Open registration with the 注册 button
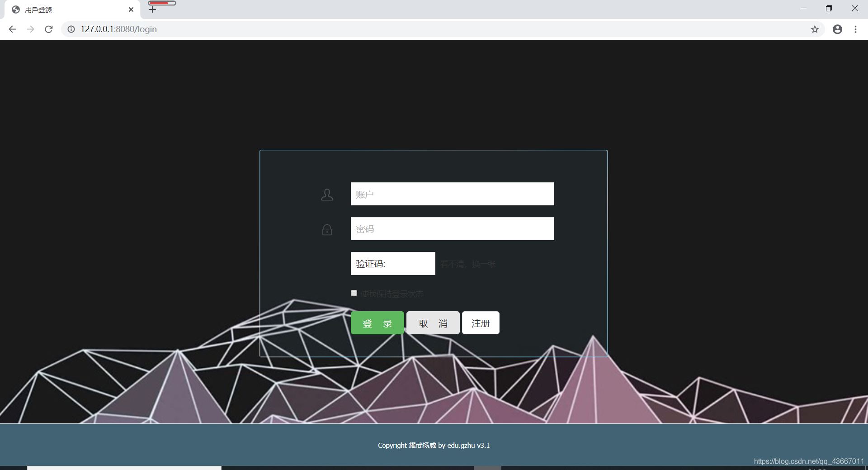This screenshot has width=868, height=470. point(480,323)
